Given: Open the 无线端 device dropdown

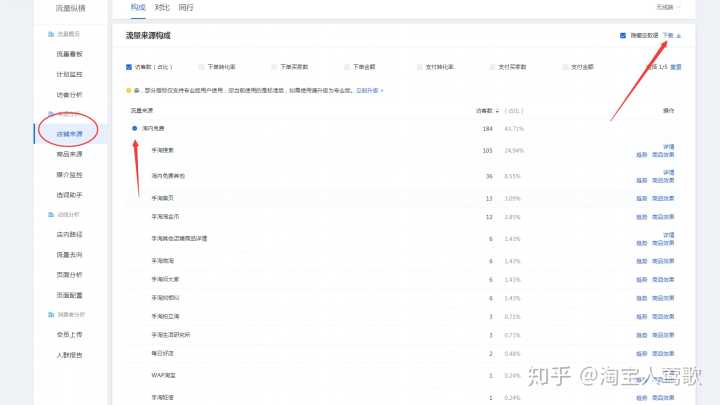Looking at the screenshot, I should coord(668,7).
